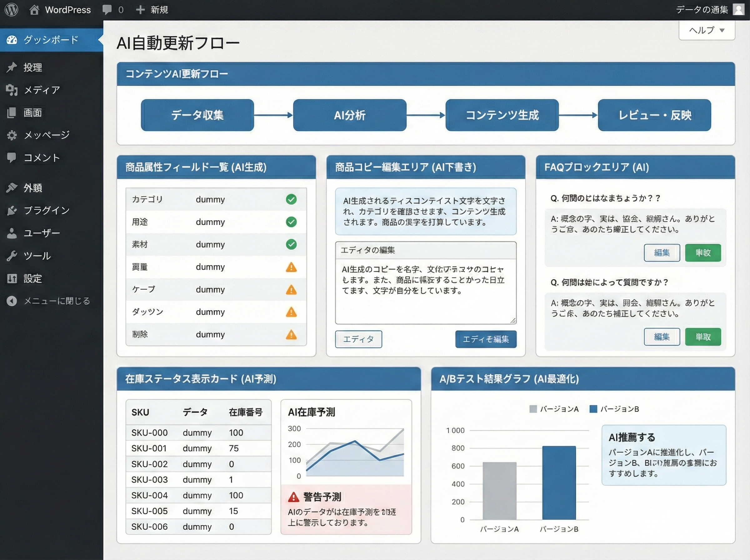Select the メディア sidebar icon
Screen dimensions: 750x560
pos(12,90)
